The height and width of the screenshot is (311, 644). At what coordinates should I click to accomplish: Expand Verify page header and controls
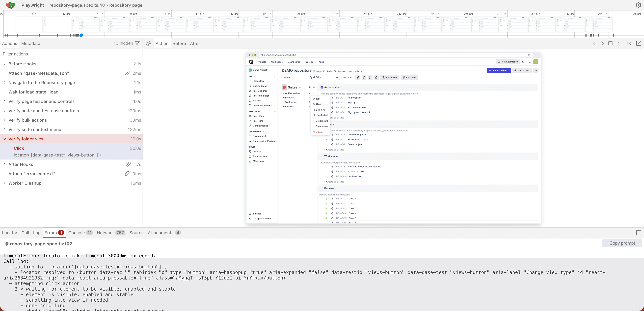pos(4,101)
